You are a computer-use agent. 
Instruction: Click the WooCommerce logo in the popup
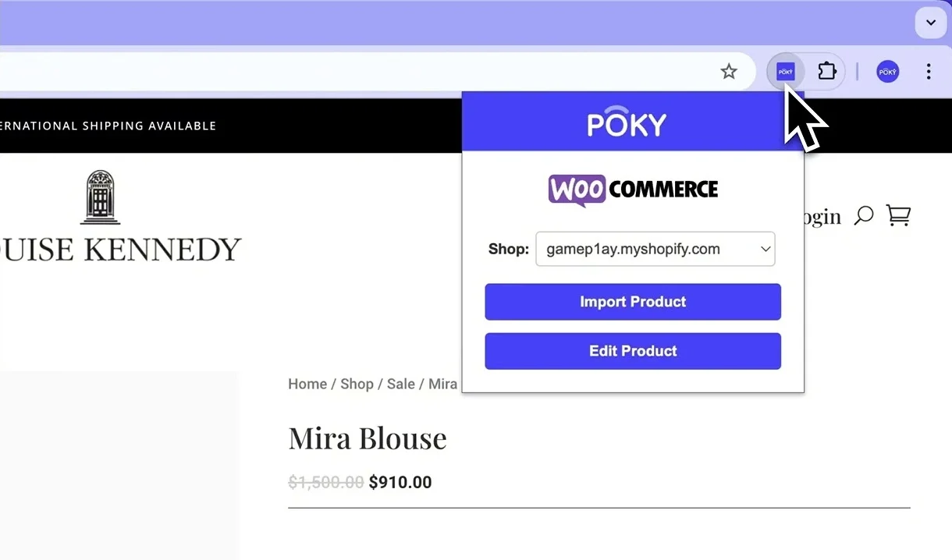point(632,189)
